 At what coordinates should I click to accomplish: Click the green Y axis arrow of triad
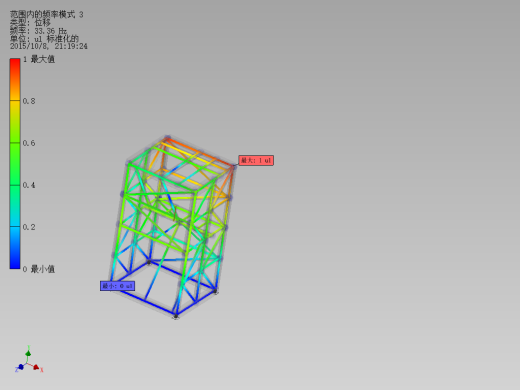pos(28,353)
